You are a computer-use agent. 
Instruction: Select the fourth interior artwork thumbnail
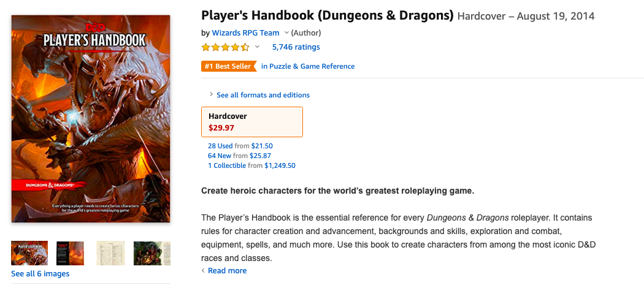click(152, 253)
